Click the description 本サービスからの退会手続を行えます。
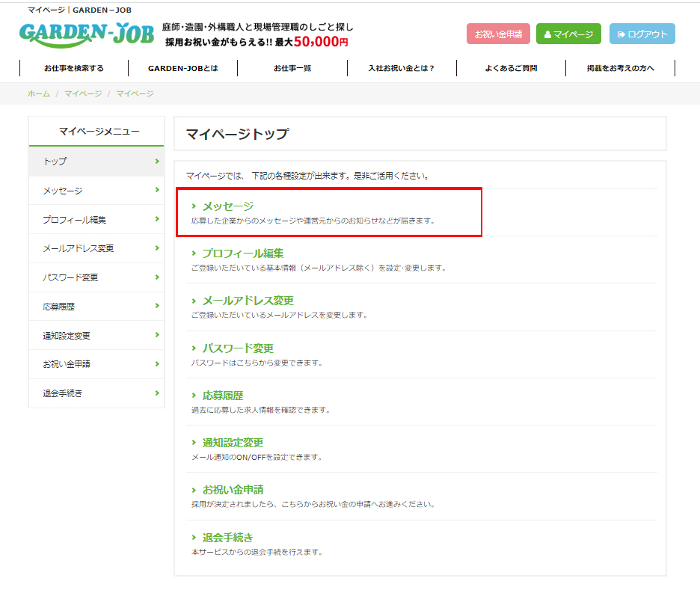This screenshot has width=700, height=593. coord(257,553)
